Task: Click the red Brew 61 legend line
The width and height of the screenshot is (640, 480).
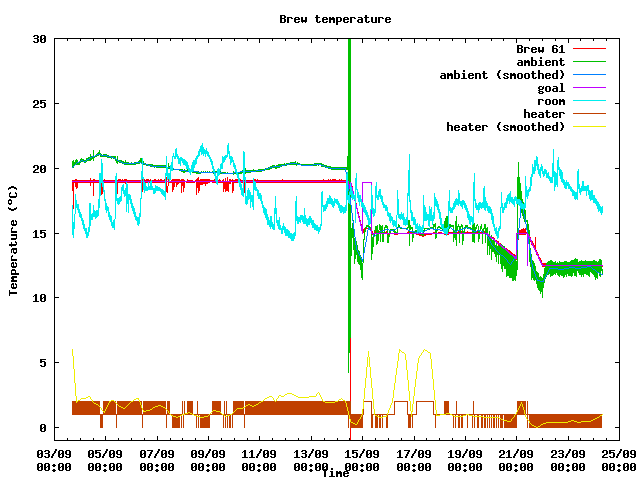Action: [589, 49]
